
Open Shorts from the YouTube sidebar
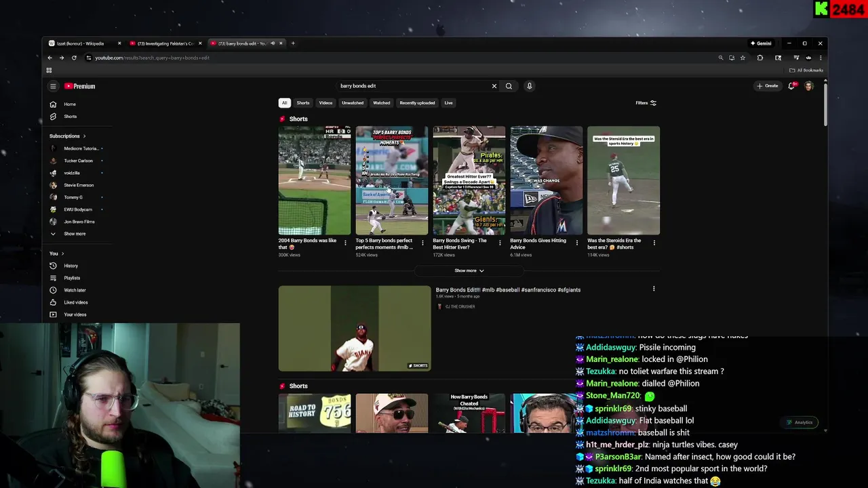(70, 117)
